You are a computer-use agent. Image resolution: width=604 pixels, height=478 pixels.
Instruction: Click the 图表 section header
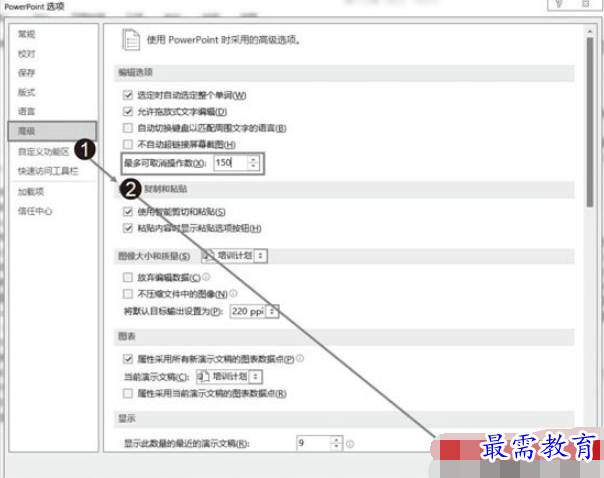click(344, 337)
